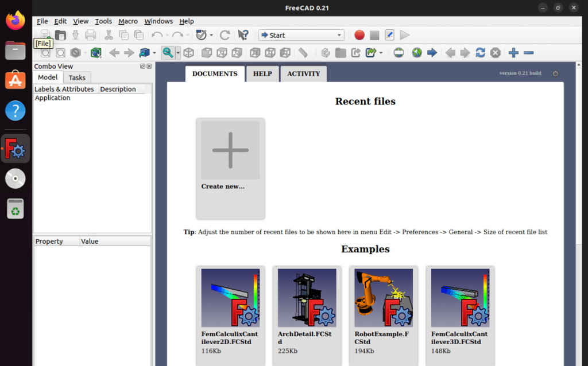Open the start page settings gear
This screenshot has width=588, height=366.
coord(555,73)
